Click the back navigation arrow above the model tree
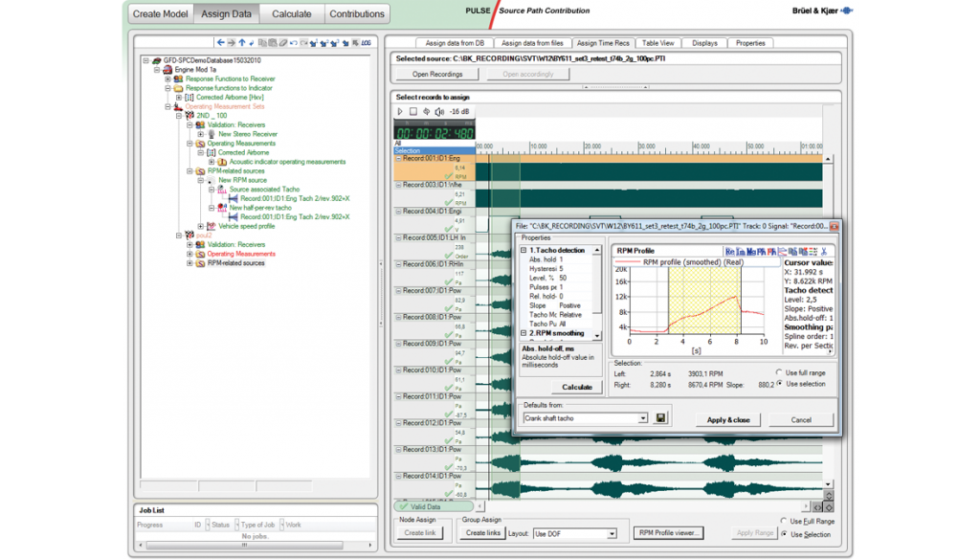The width and height of the screenshot is (980, 560). [x=220, y=43]
